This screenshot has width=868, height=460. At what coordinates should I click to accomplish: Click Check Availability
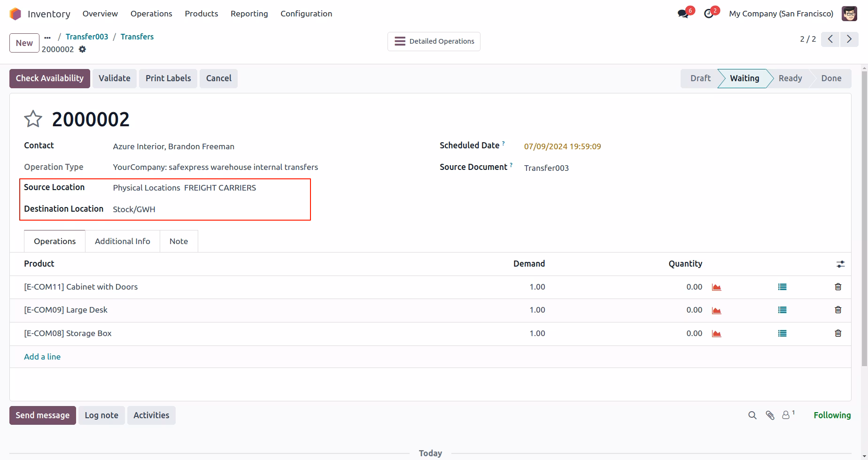pyautogui.click(x=50, y=78)
